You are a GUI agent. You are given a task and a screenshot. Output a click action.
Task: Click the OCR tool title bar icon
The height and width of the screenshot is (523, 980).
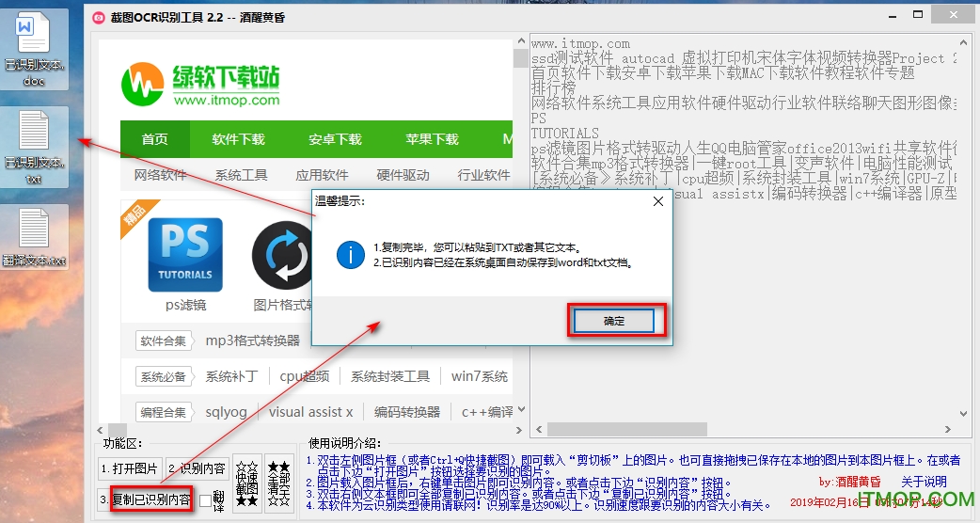pos(98,18)
